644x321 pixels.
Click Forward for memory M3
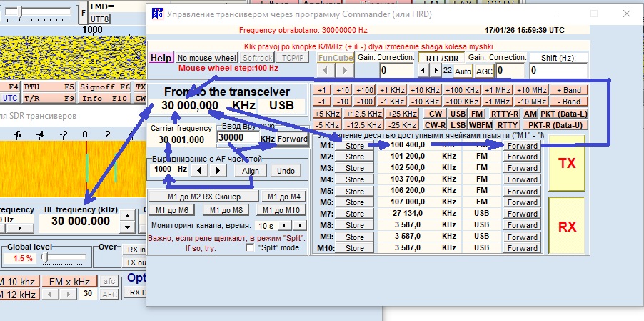[x=522, y=168]
